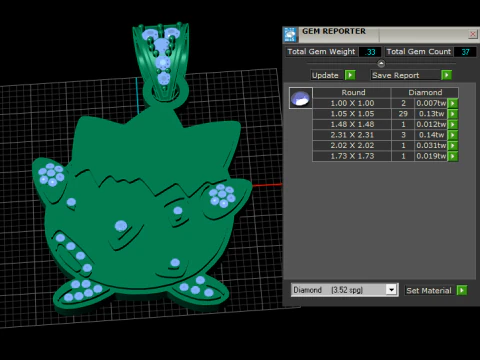Click the 0.13tw weight cell

pos(431,114)
